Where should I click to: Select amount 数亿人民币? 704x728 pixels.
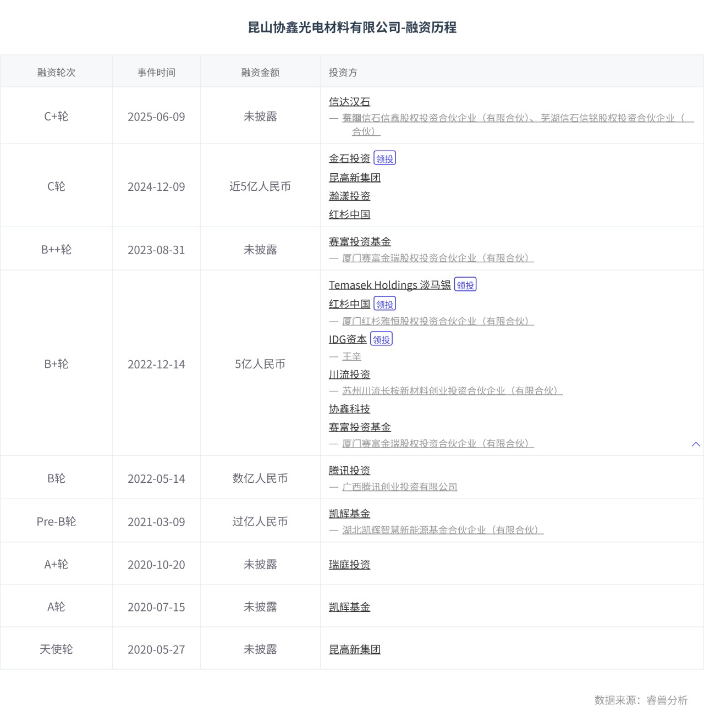[x=260, y=478]
